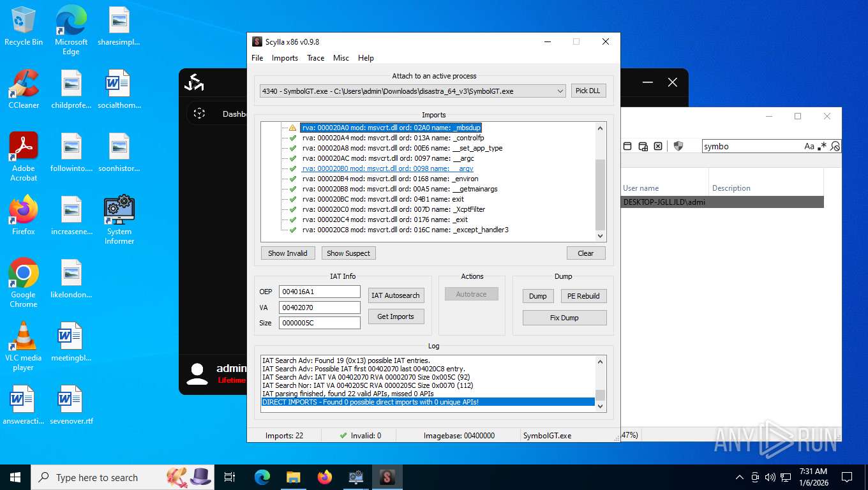Click System Informer's find window and thread icon
This screenshot has width=868, height=490.
tap(643, 146)
